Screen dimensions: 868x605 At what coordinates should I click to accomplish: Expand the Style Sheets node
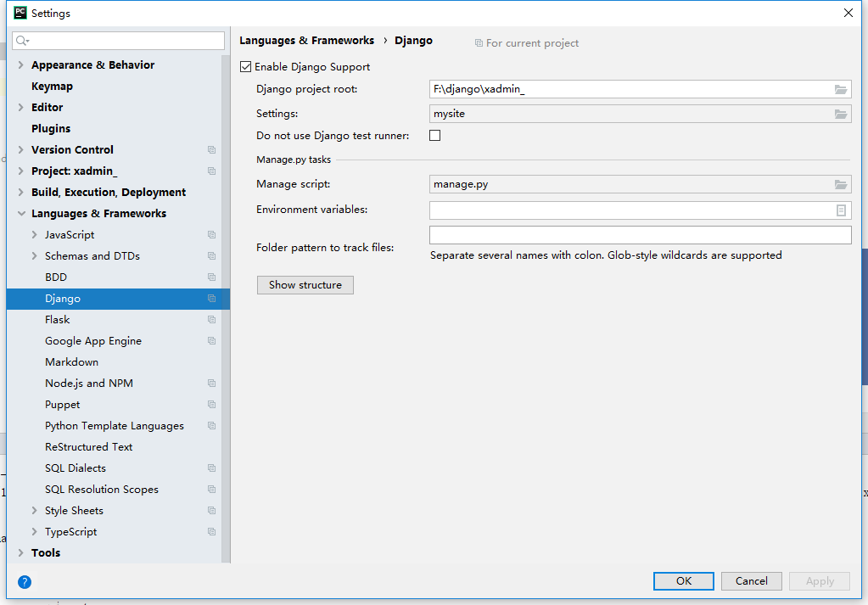tap(34, 510)
